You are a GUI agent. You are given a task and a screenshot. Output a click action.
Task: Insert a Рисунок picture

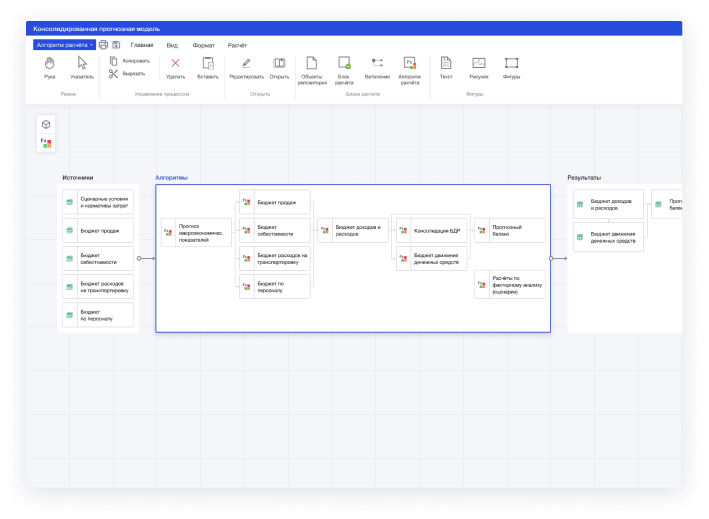click(x=479, y=68)
